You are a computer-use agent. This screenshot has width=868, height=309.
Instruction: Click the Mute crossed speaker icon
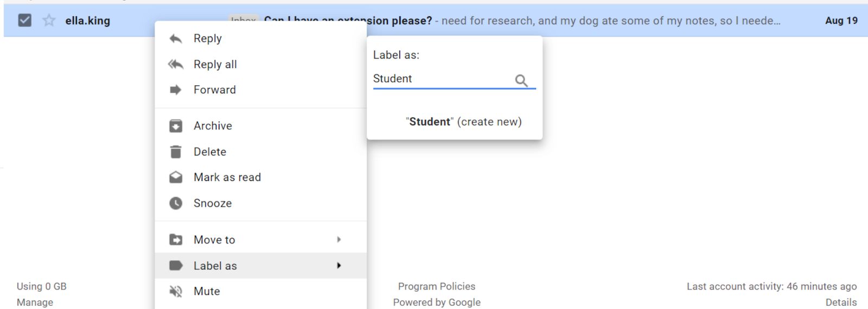(176, 292)
